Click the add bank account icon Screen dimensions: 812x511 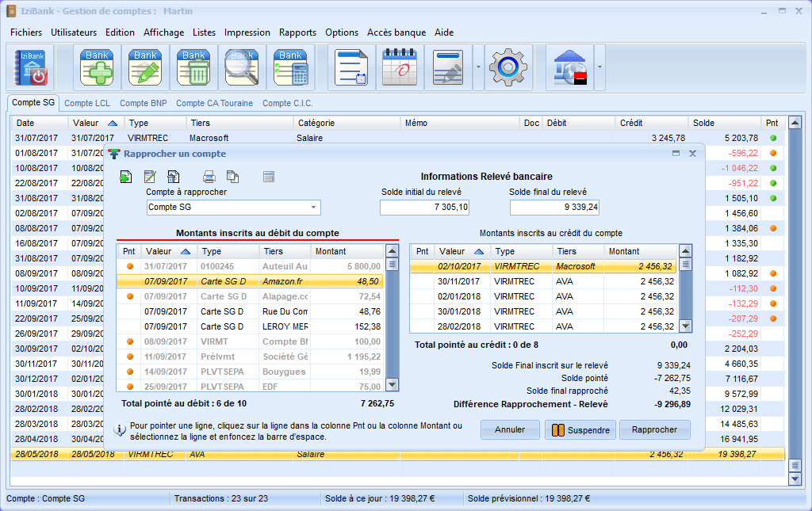[98, 67]
